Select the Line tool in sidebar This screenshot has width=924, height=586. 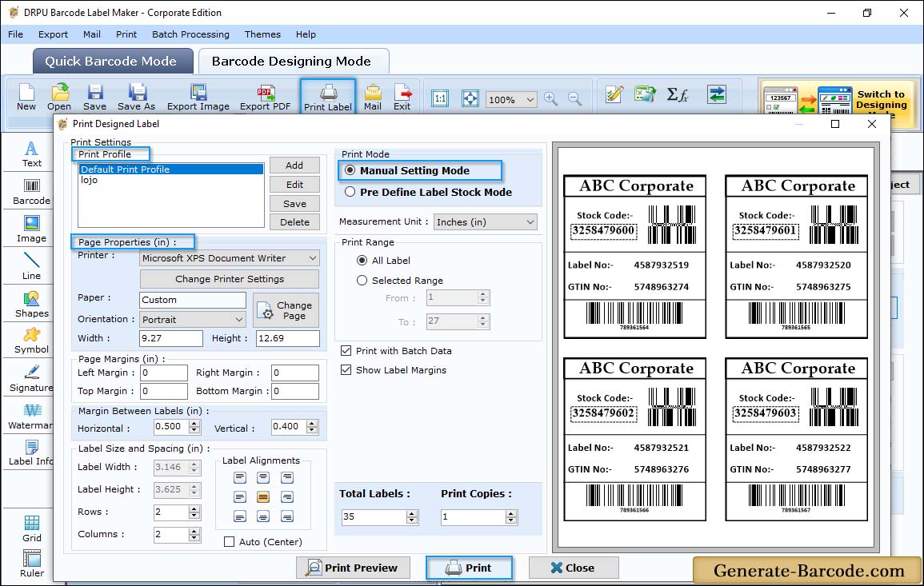point(32,266)
